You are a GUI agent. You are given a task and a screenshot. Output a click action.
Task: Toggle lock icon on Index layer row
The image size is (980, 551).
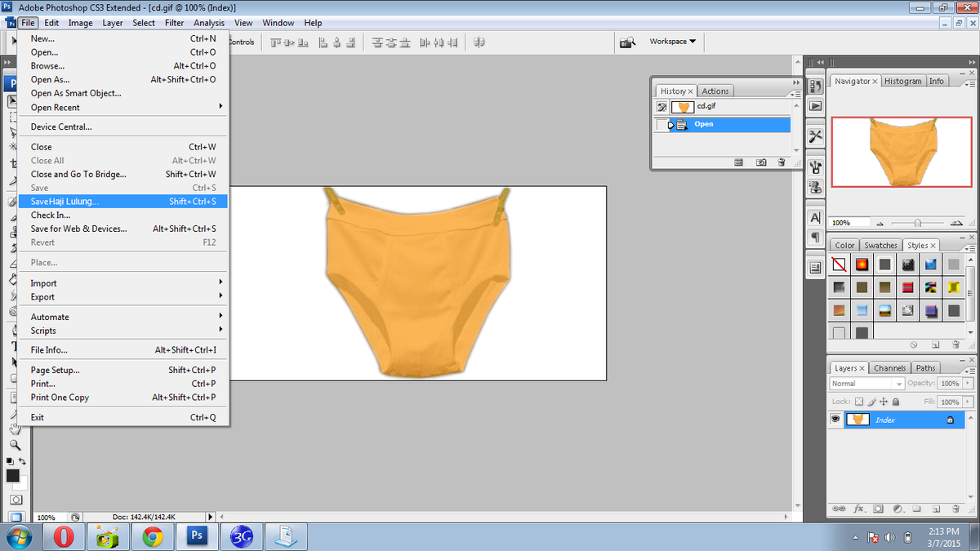click(950, 420)
